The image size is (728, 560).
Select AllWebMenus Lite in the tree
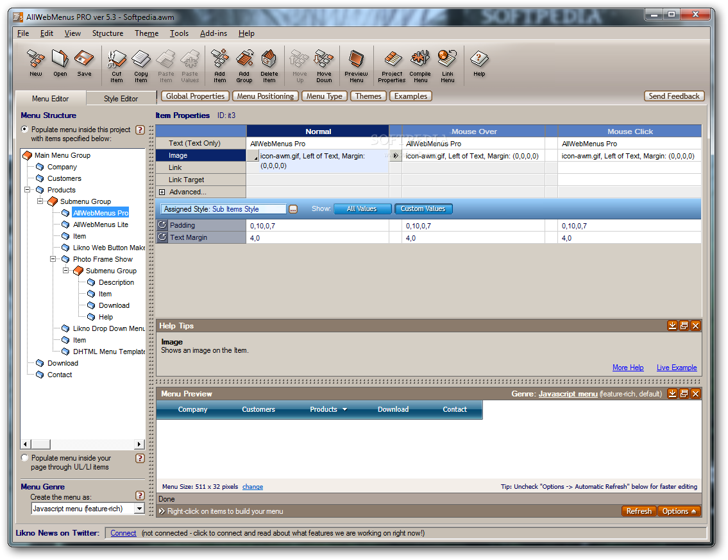pos(100,225)
